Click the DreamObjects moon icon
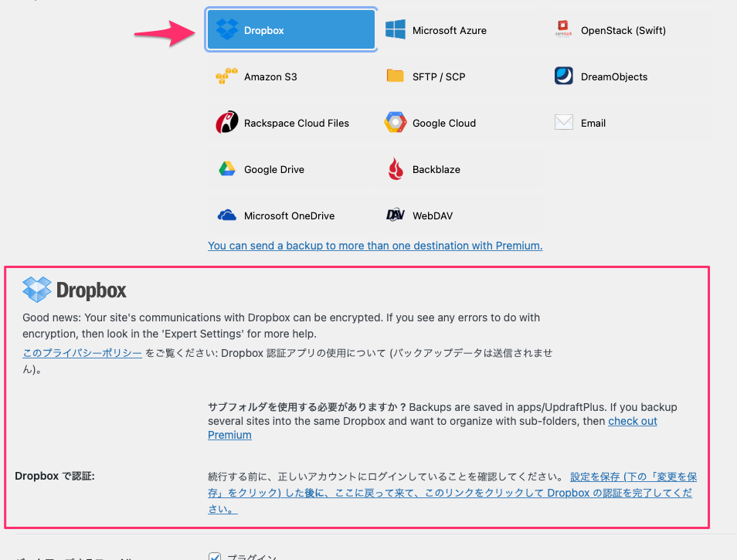The image size is (737, 560). click(563, 76)
